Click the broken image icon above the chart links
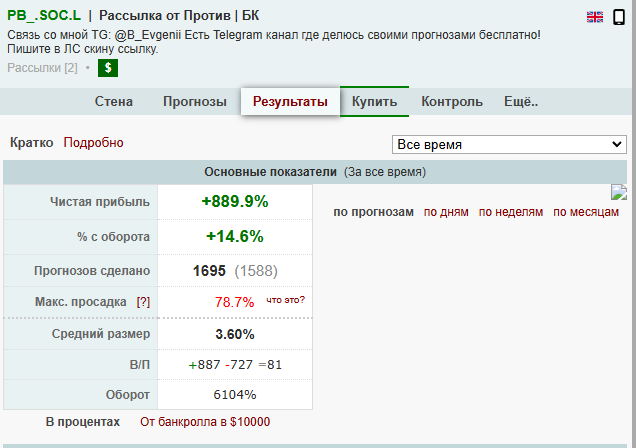Screen dimensions: 636x448 coord(619,193)
